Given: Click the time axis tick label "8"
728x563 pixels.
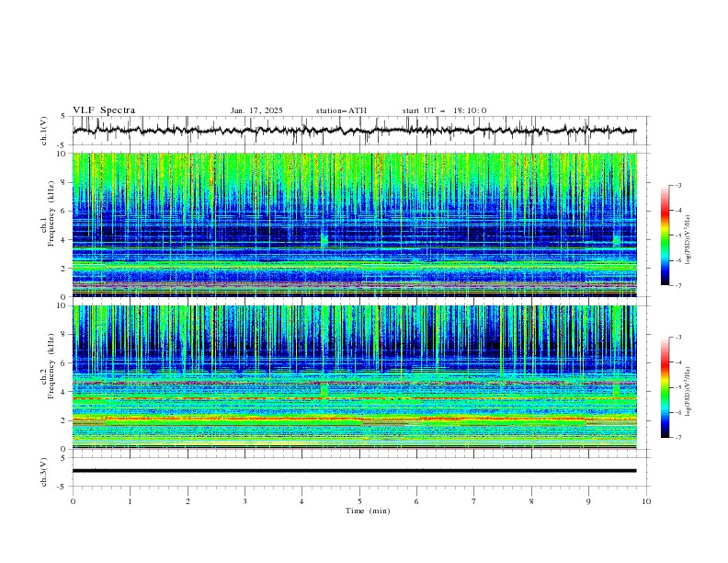Looking at the screenshot, I should pos(531,501).
